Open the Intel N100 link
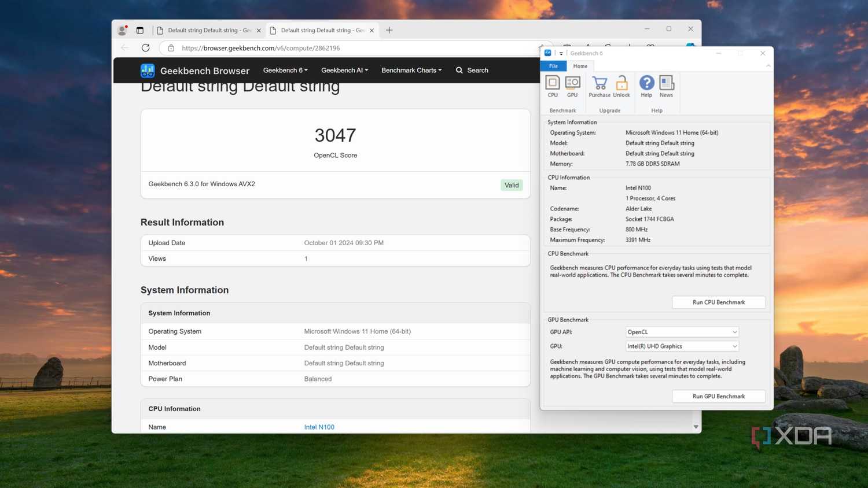 tap(319, 427)
